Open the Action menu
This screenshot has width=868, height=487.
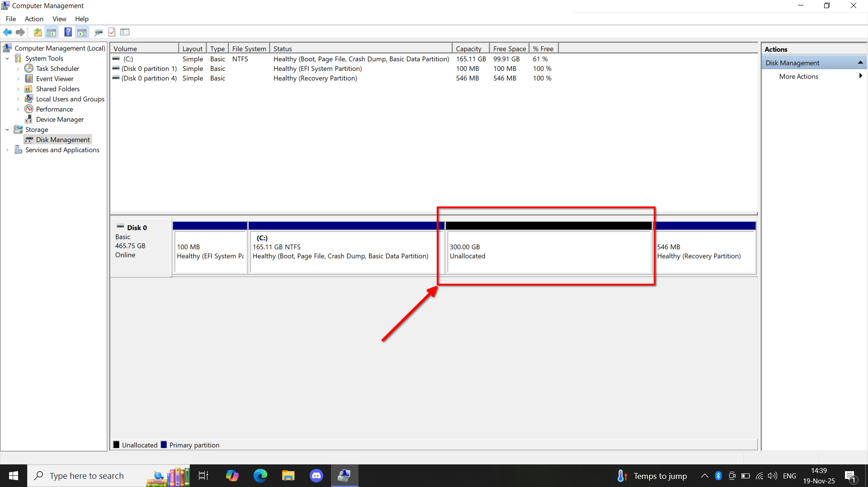pos(34,19)
